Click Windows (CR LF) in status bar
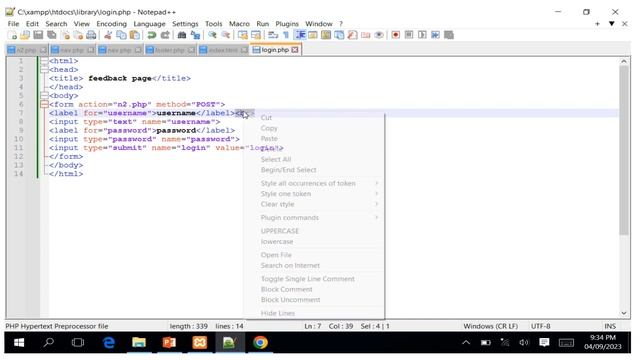Image resolution: width=640 pixels, height=360 pixels. [x=490, y=326]
